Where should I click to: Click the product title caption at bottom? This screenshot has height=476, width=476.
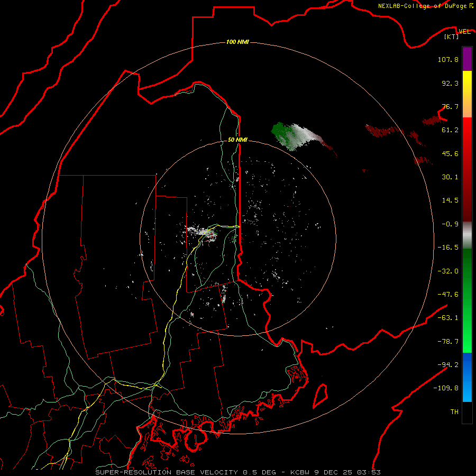[x=238, y=472]
